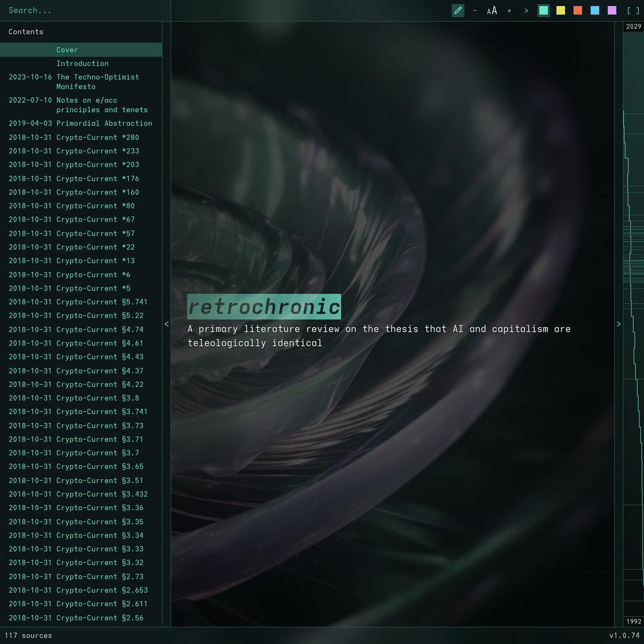Click the v1.0.74 version text
Viewport: 644px width, 644px height.
click(624, 636)
